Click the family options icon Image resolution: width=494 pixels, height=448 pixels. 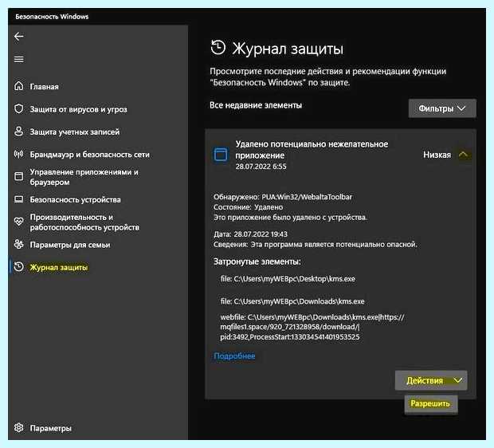(x=19, y=244)
